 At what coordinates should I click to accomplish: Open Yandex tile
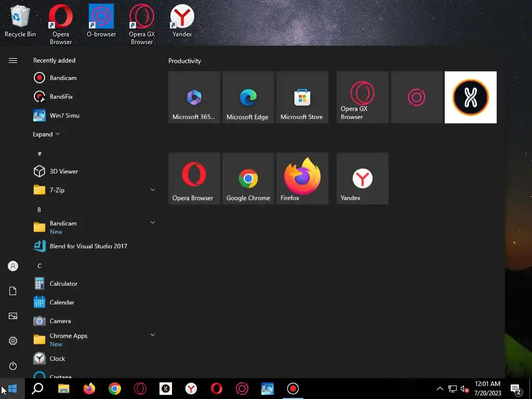[x=362, y=179]
